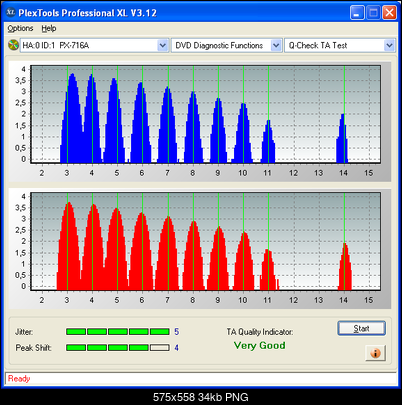Click the Jitter label

point(24,332)
